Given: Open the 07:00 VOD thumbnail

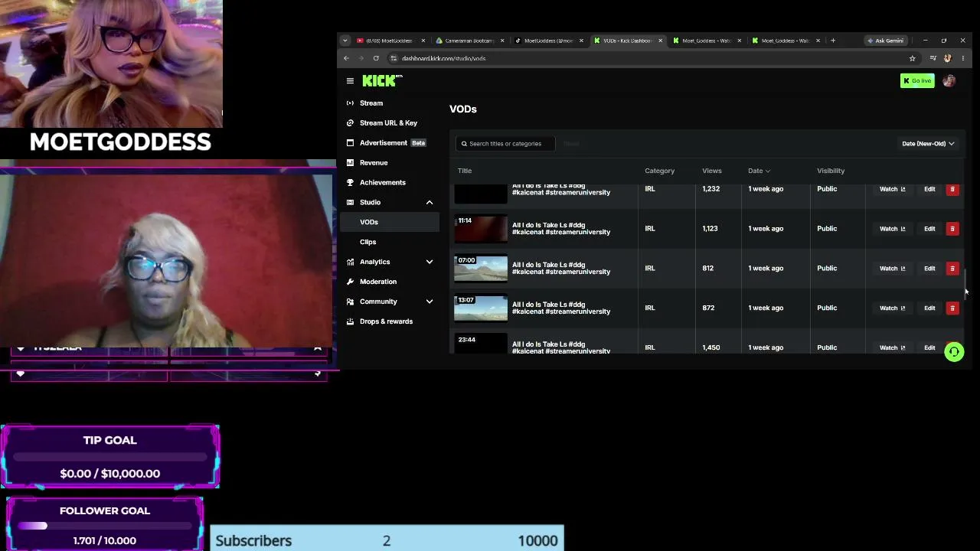Looking at the screenshot, I should [481, 268].
